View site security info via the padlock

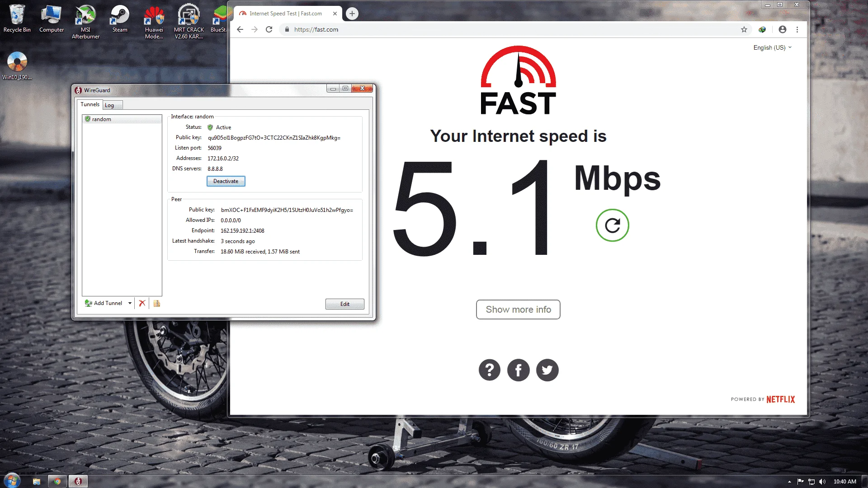pyautogui.click(x=287, y=29)
